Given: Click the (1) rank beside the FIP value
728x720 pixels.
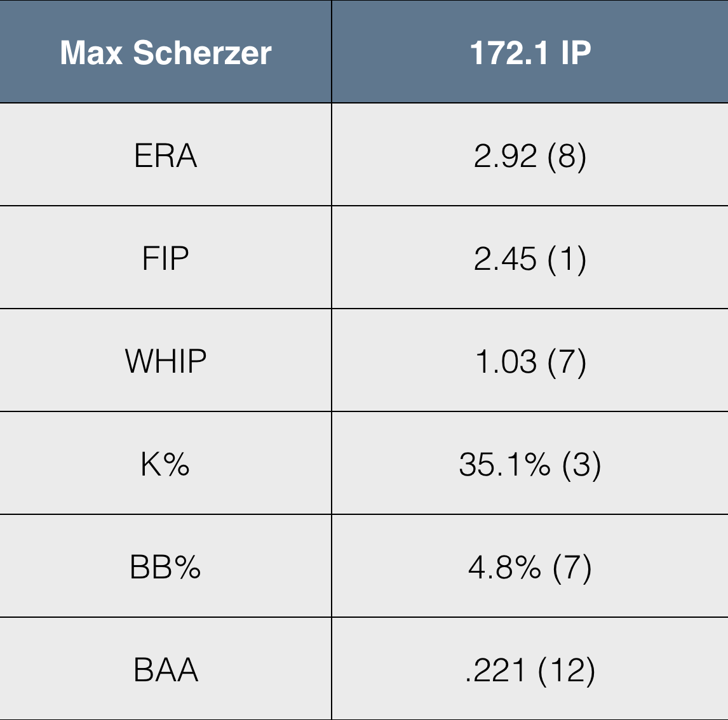Looking at the screenshot, I should (567, 258).
